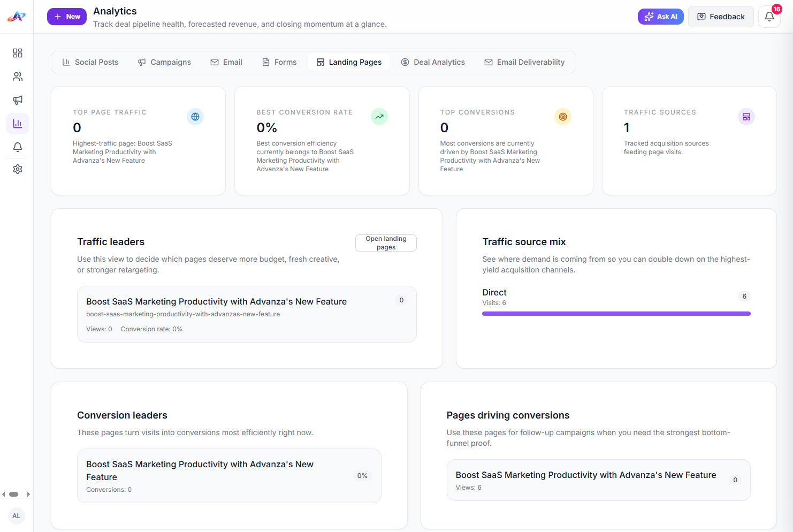Click the 6 badge beside Direct
Viewport: 793px width, 532px height.
coord(744,297)
